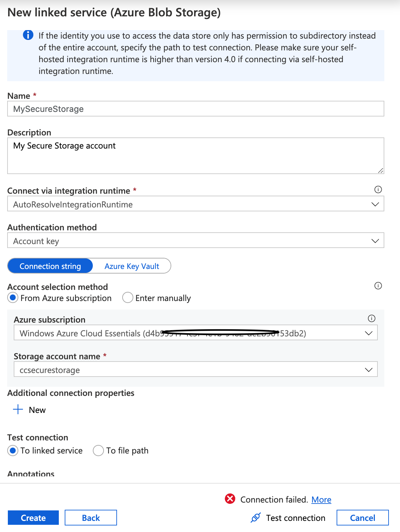
Task: Click the red connection failed error icon
Action: (x=230, y=499)
